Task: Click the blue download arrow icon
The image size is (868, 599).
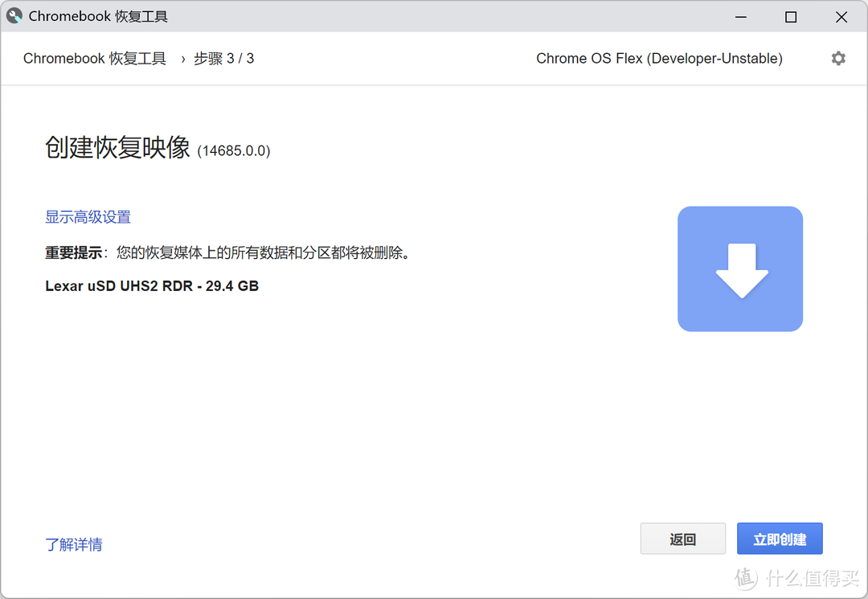Action: pyautogui.click(x=739, y=269)
